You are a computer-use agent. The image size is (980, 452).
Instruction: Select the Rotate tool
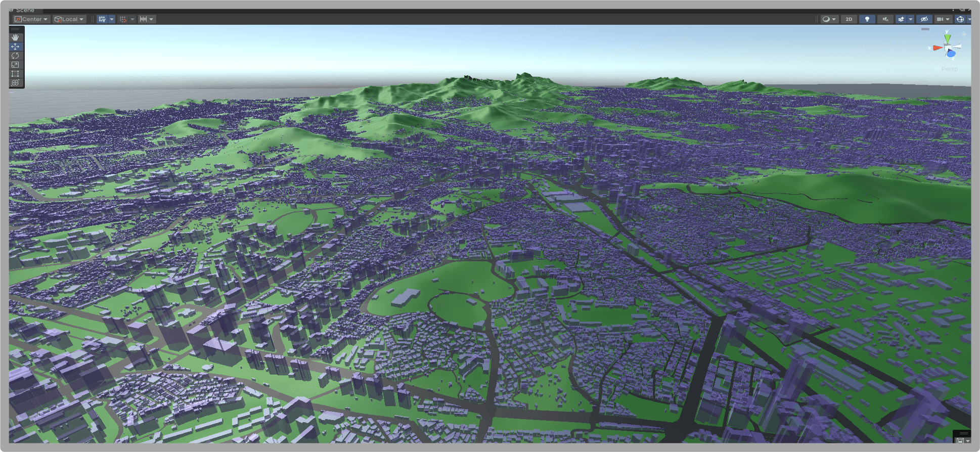click(15, 56)
